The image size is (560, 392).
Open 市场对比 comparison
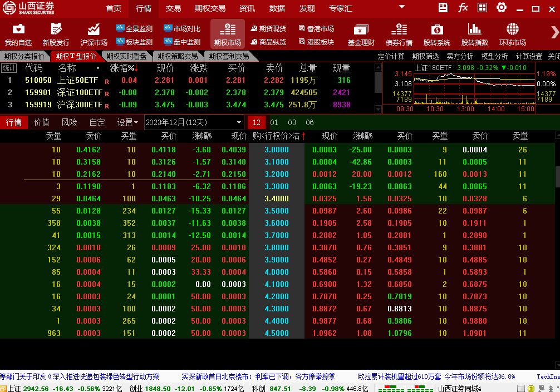click(x=182, y=28)
